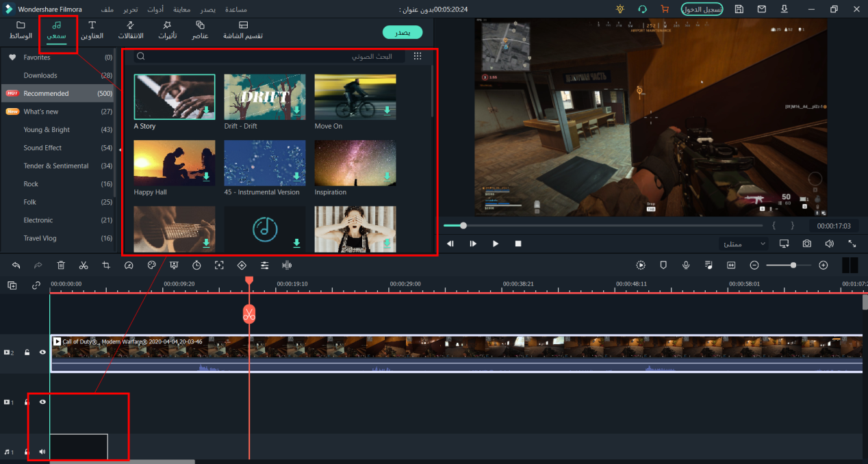Image resolution: width=868 pixels, height=464 pixels.
Task: Switch to the العناوين tab
Action: 92,30
